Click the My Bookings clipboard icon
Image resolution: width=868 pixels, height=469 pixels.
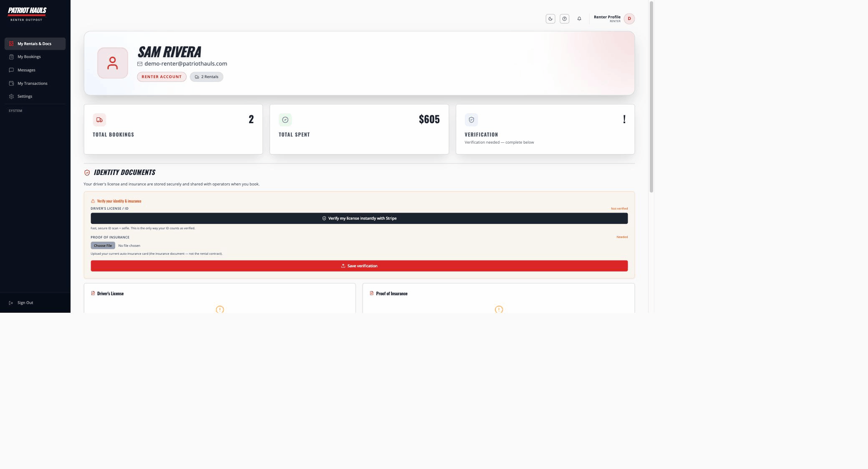[11, 57]
